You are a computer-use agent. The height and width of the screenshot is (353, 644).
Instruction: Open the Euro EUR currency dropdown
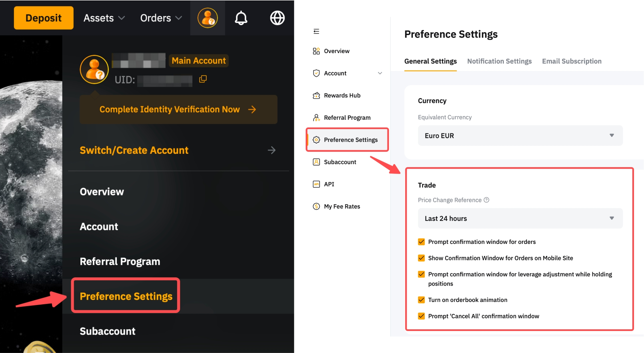pyautogui.click(x=520, y=135)
